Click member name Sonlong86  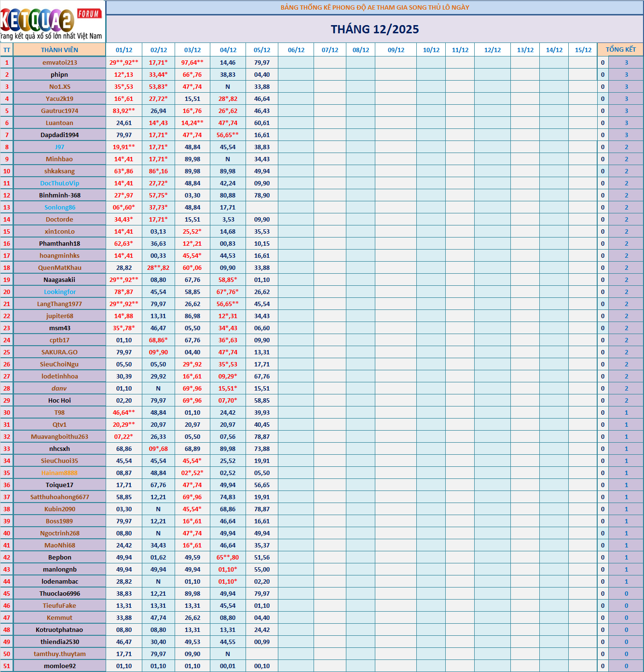point(59,207)
